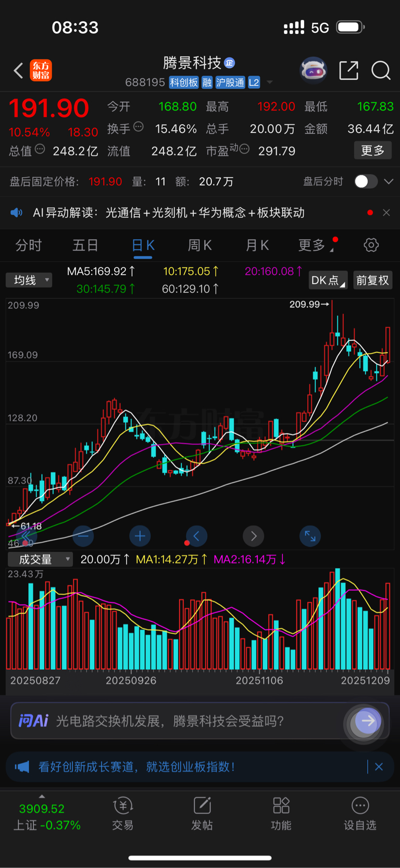The height and width of the screenshot is (868, 400).
Task: Open chart settings gear icon
Action: [371, 245]
